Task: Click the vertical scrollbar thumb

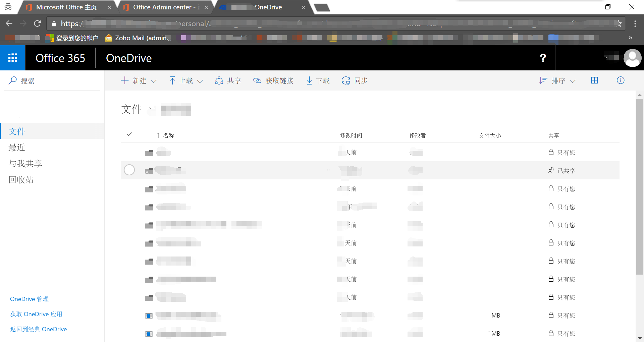Action: [640, 187]
